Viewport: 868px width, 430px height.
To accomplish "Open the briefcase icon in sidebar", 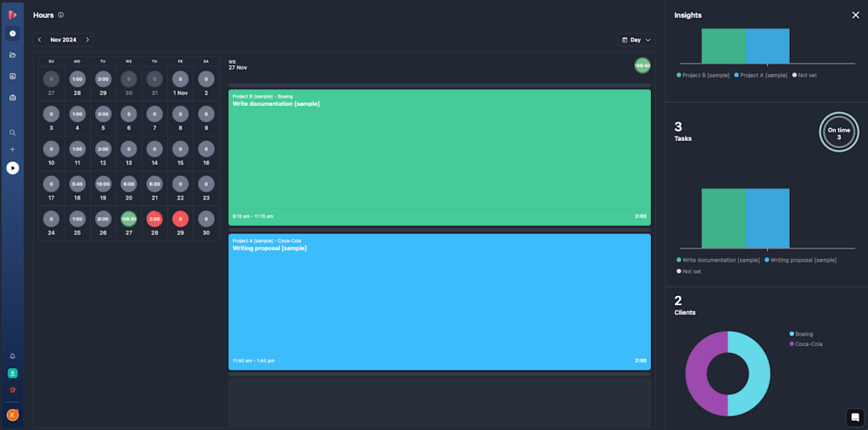I will point(13,98).
